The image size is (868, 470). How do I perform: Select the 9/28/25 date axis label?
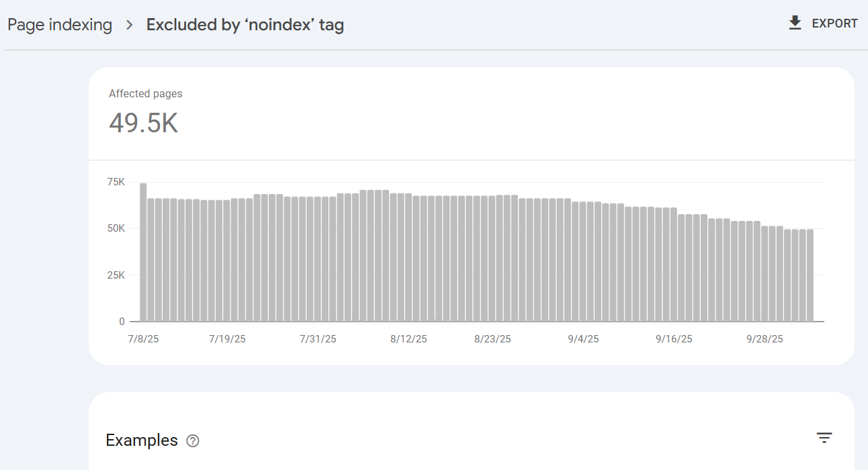pos(765,339)
